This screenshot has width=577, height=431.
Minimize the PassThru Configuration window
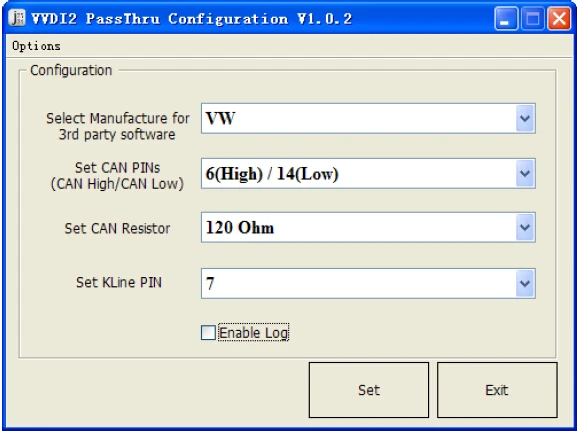point(506,19)
